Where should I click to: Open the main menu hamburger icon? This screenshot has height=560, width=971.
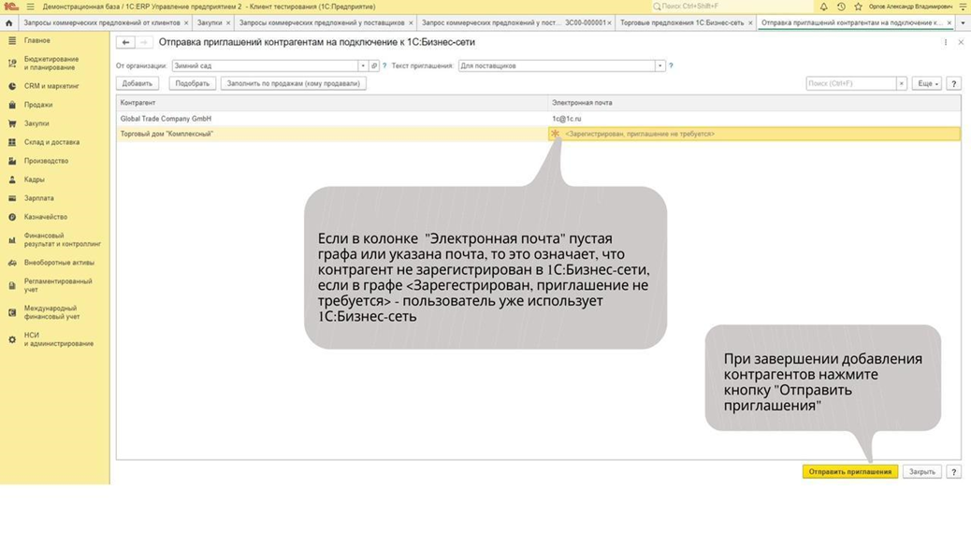click(x=30, y=7)
